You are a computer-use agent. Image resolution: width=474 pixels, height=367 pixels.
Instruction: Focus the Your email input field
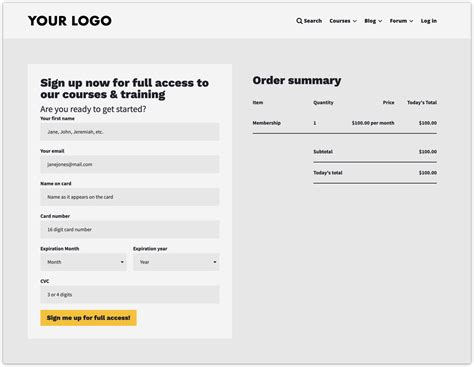pyautogui.click(x=130, y=164)
